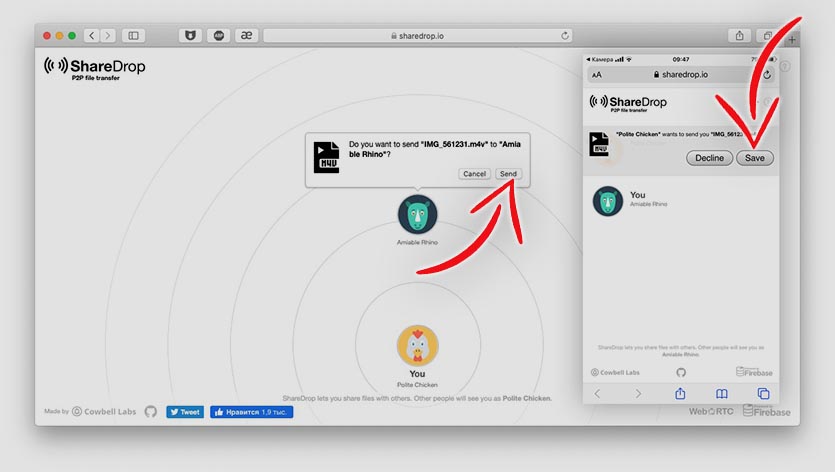Open the Cowbell Labs link in the desktop footer
835x472 pixels.
click(104, 411)
